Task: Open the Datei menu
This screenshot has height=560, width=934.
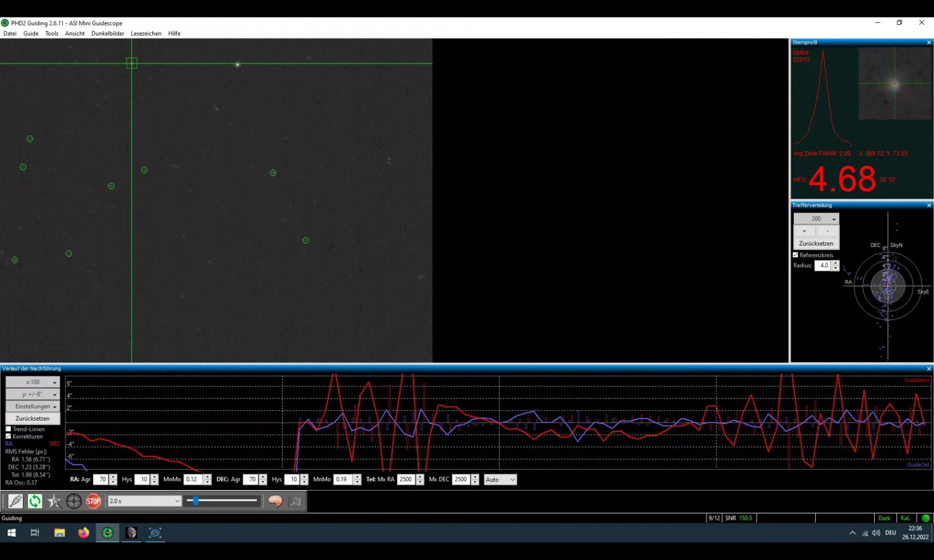Action: (x=10, y=34)
